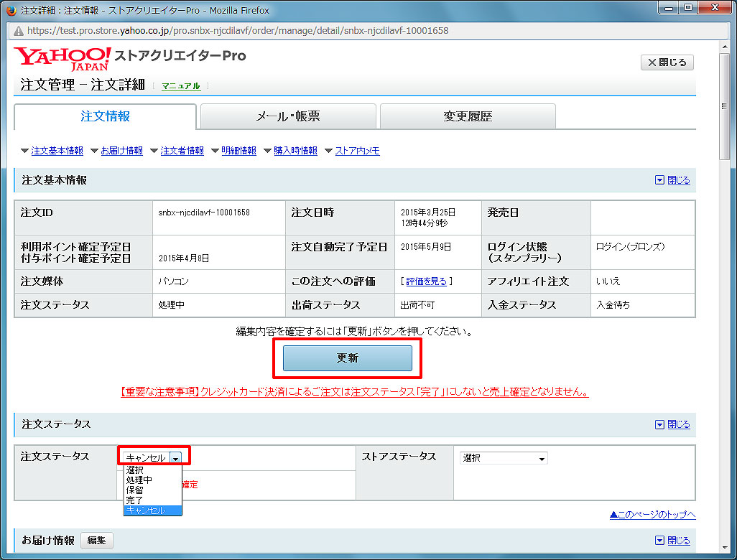737x560 pixels.
Task: Switch to the メール・帳票 tab
Action: 288,117
